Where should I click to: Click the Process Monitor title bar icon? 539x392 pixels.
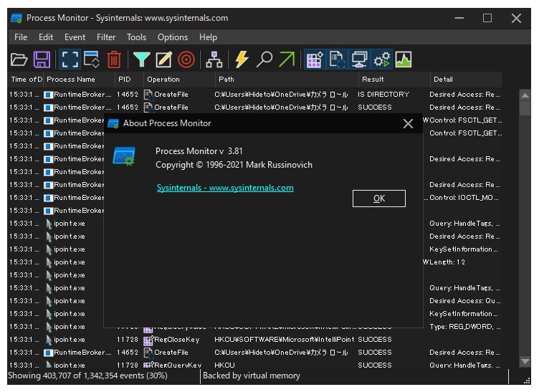tap(16, 18)
